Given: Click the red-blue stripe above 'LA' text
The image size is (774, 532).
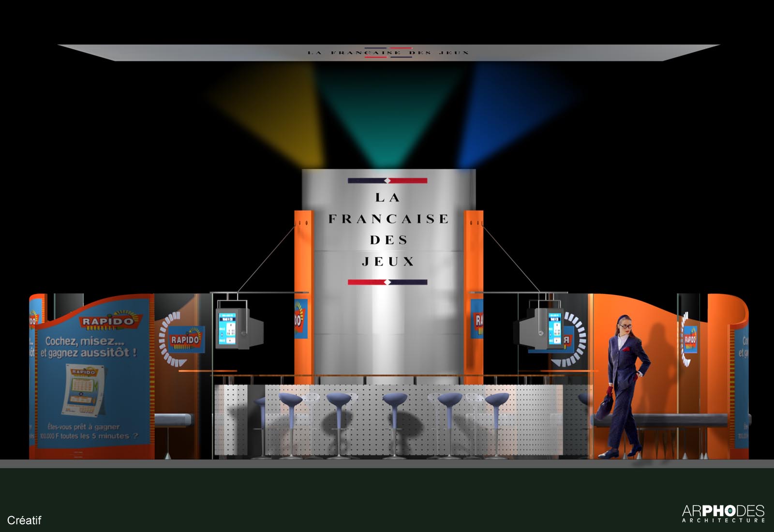Looking at the screenshot, I should click(387, 181).
